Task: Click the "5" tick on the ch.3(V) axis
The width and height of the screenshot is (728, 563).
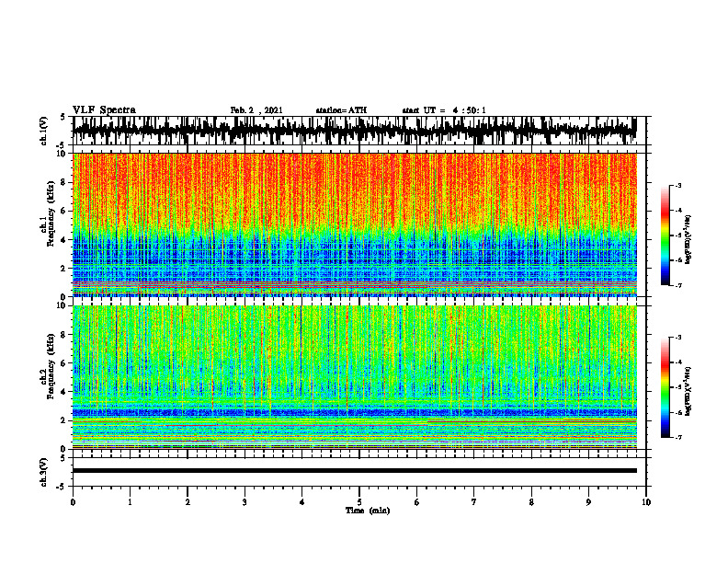Action: pos(63,458)
